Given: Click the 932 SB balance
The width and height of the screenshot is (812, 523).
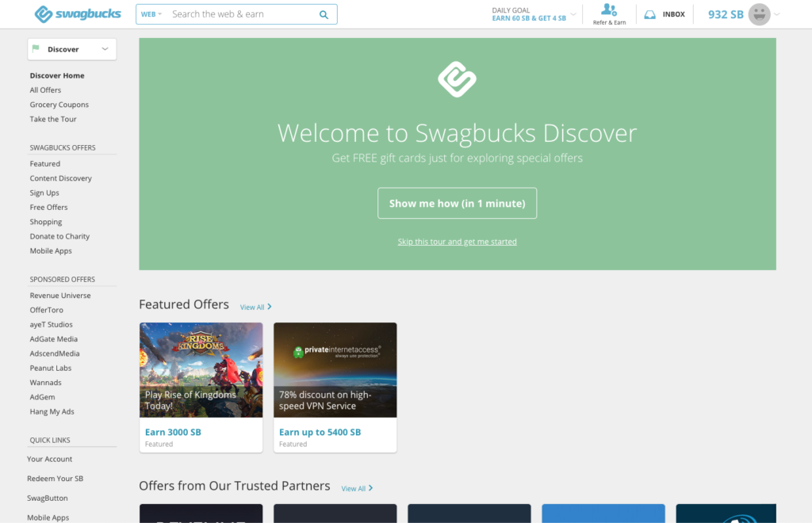Looking at the screenshot, I should (726, 14).
